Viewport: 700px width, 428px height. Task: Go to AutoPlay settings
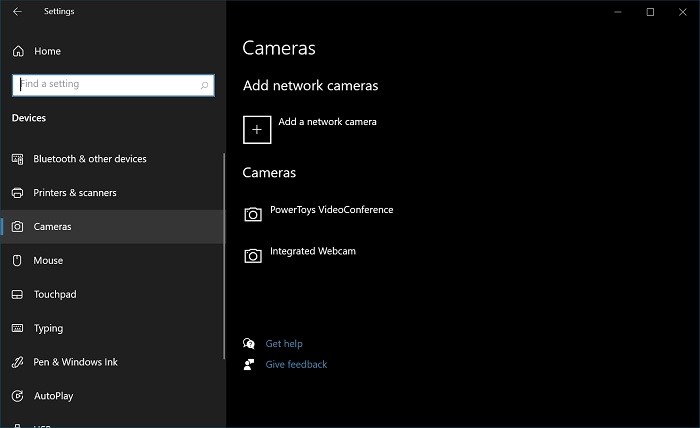pos(112,396)
